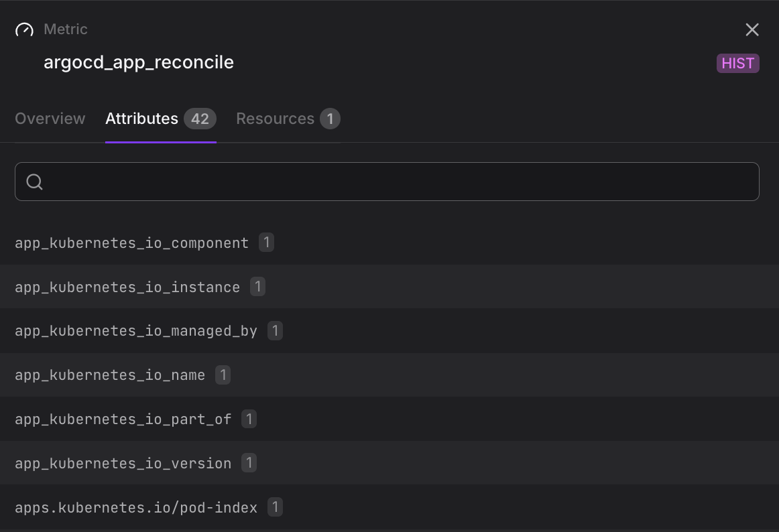
Task: Click the count badge next to apps.kubernetes.io/pod-index
Action: click(275, 507)
